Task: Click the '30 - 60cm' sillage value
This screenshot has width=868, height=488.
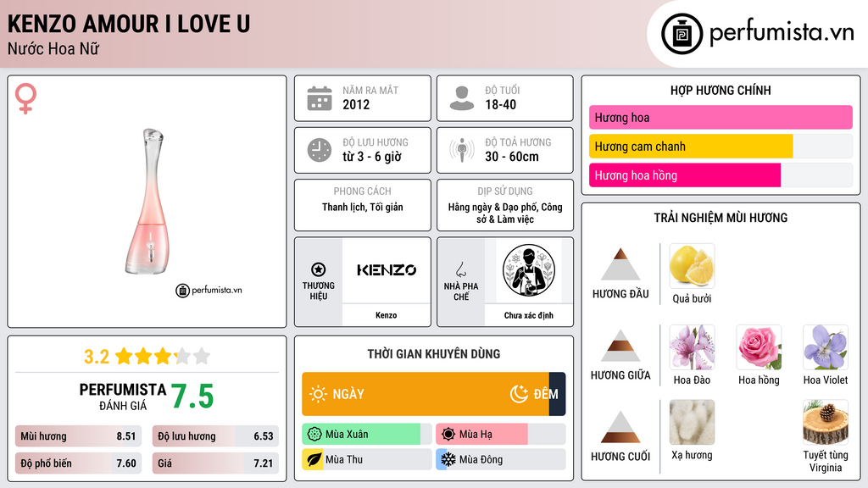Action: click(x=511, y=157)
